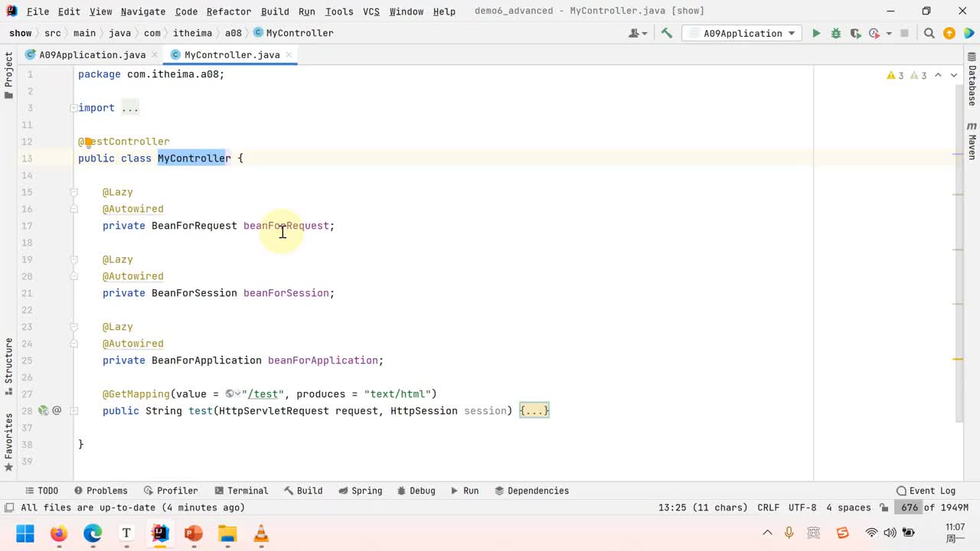Click the itheima breadcrumb in navigation bar
The height and width of the screenshot is (551, 980).
tap(193, 33)
